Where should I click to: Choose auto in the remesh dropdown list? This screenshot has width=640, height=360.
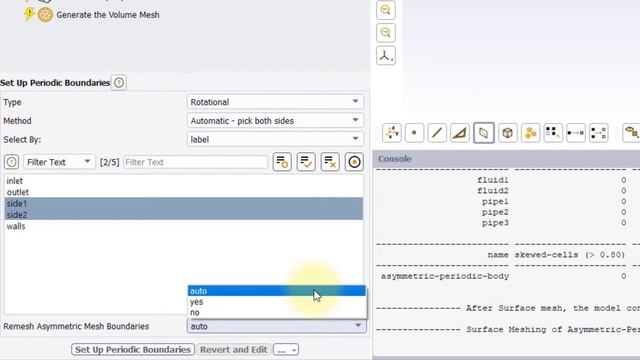276,291
